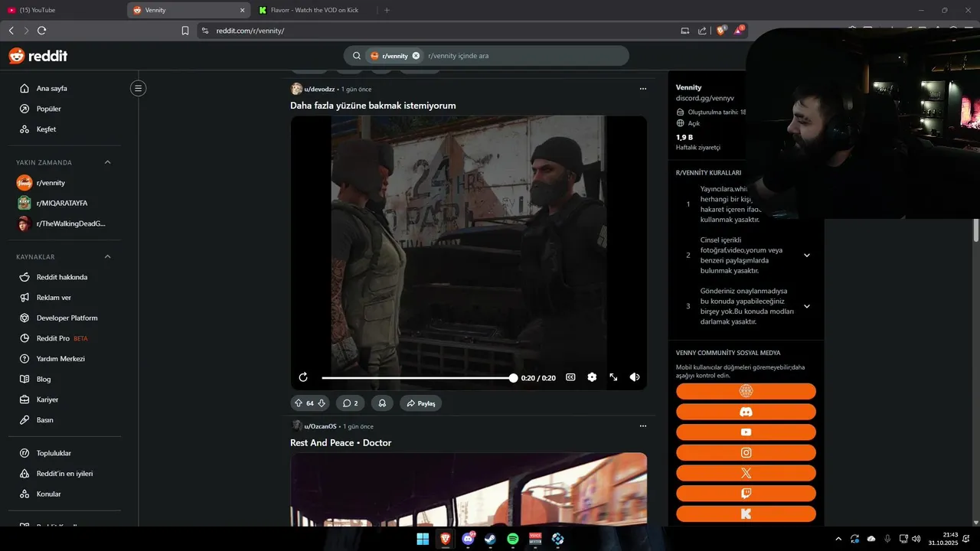Open comments on the post with 2 comments
Image resolution: width=980 pixels, height=551 pixels.
[x=351, y=403]
